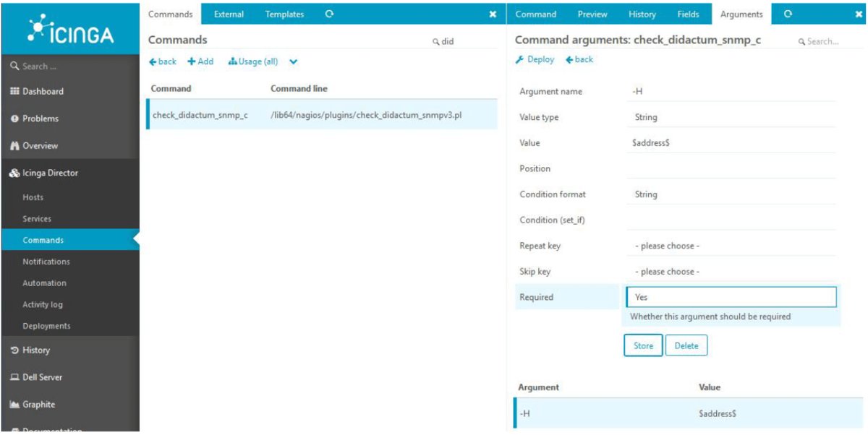Open the History tab in right pane
The height and width of the screenshot is (435, 868).
[x=642, y=14]
